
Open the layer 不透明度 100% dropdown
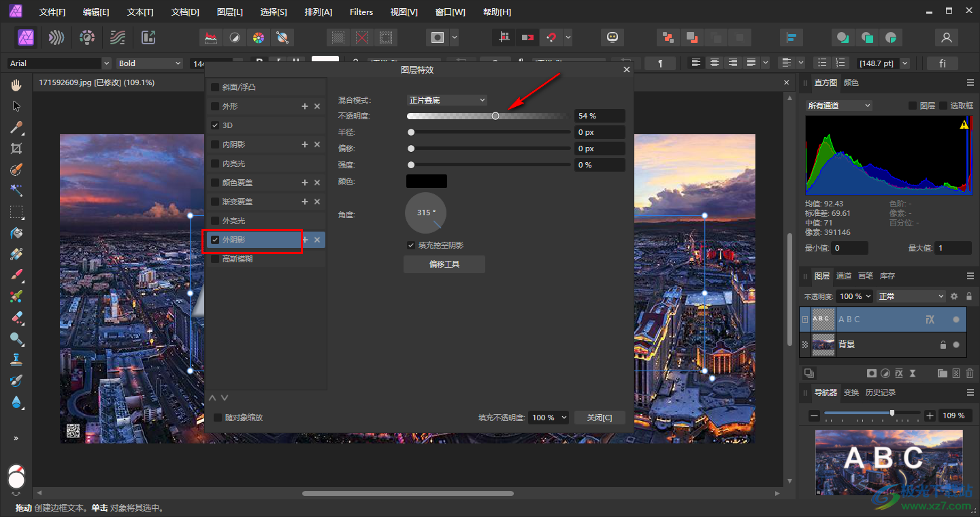855,296
